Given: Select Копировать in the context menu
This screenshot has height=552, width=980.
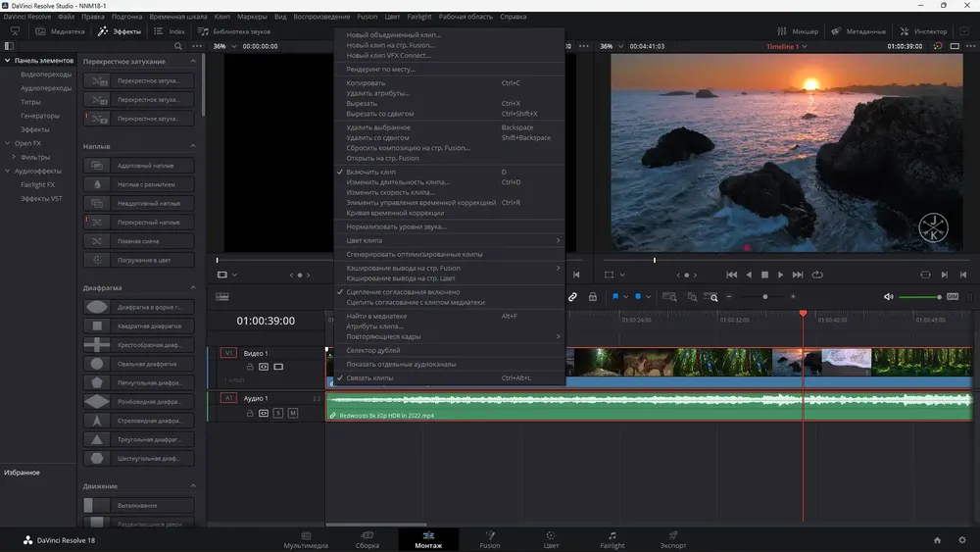Looking at the screenshot, I should [x=366, y=83].
